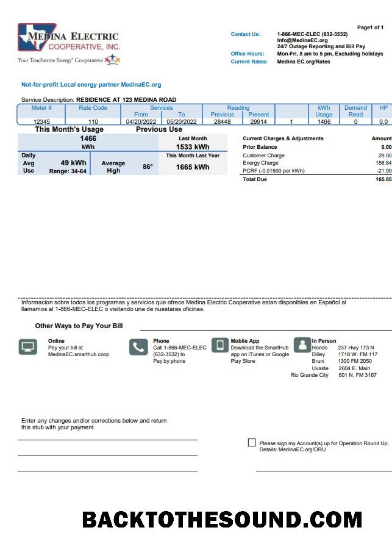This screenshot has height=558, width=392.
Task: Click the second blank corrections line
Action: [x=107, y=456]
